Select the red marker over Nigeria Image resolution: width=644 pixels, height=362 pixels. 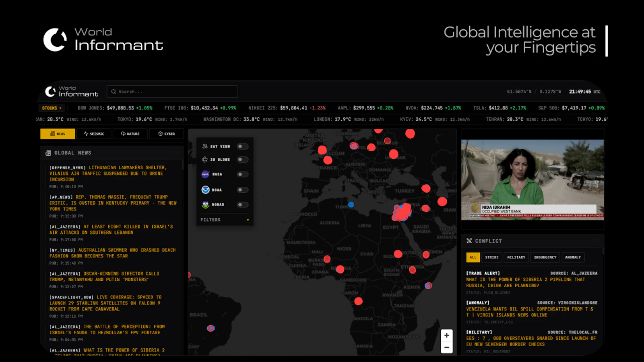pyautogui.click(x=340, y=269)
